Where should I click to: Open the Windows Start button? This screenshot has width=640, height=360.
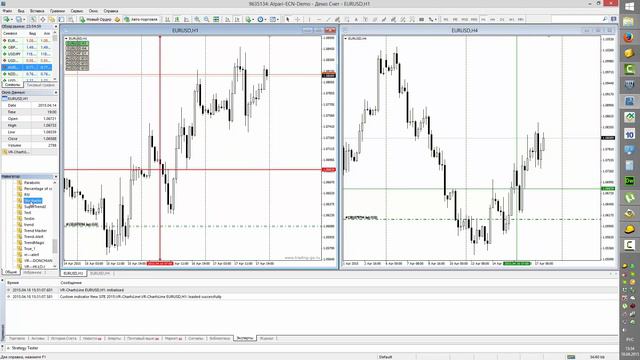pyautogui.click(x=629, y=6)
